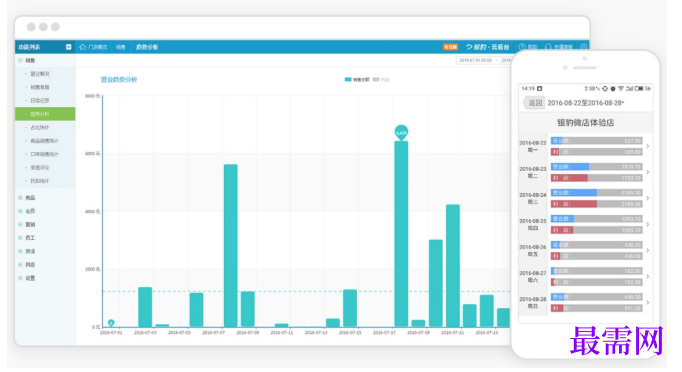Click the small marker on the 2016-07-01 bar
Viewport: 682px width, 372px height.
[111, 323]
